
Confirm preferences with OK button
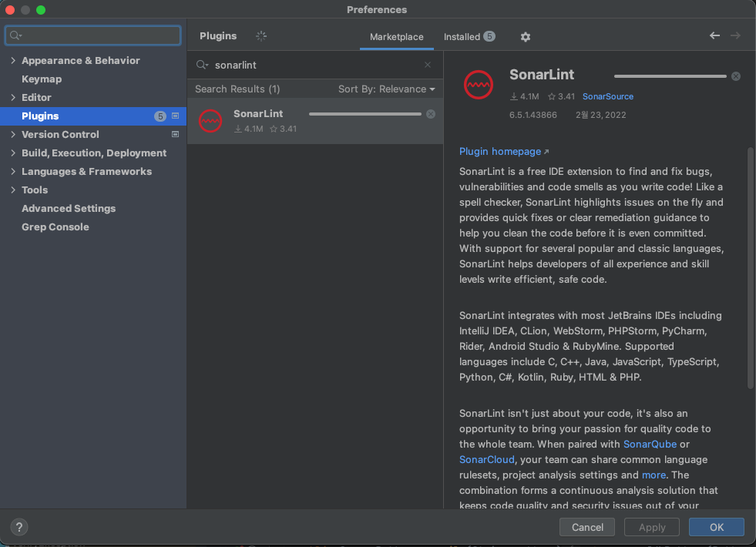click(x=716, y=527)
